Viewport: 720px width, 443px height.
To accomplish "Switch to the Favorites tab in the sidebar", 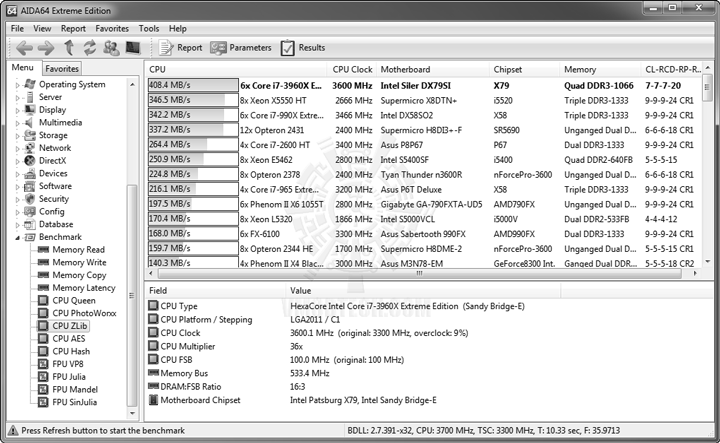I will point(62,69).
